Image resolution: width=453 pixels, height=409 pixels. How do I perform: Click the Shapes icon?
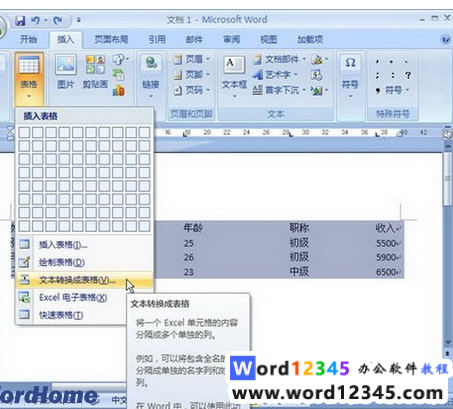pyautogui.click(x=118, y=60)
